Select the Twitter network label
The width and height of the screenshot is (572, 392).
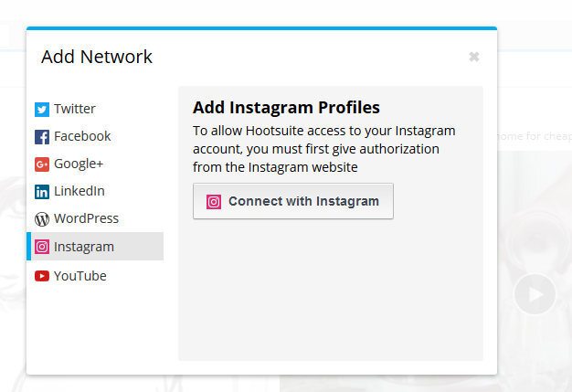click(x=75, y=109)
